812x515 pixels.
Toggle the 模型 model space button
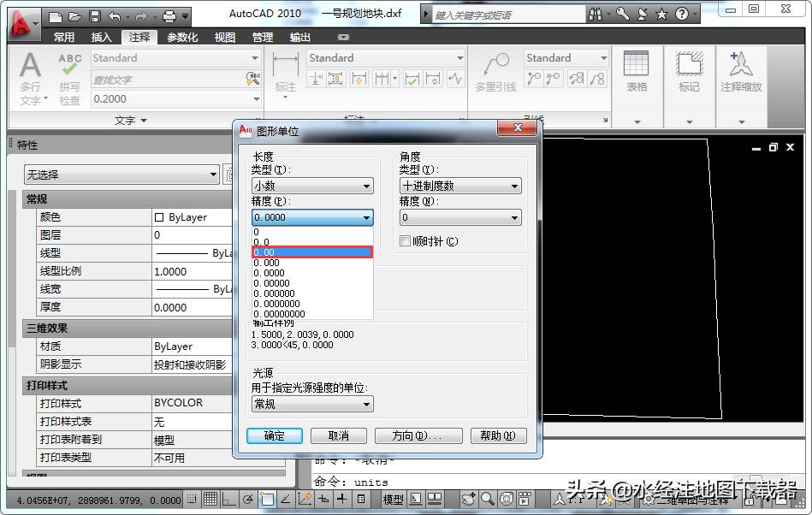[x=393, y=499]
